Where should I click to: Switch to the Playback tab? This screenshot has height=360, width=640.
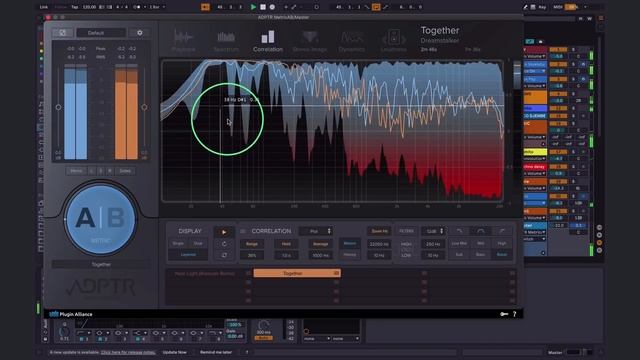click(183, 41)
